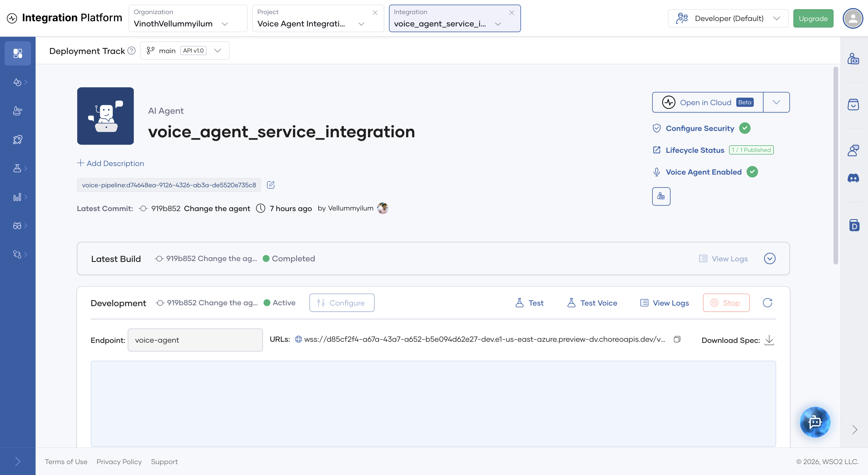Open the Developer (Default) role dropdown
Viewport: 868px width, 475px height.
coord(728,18)
